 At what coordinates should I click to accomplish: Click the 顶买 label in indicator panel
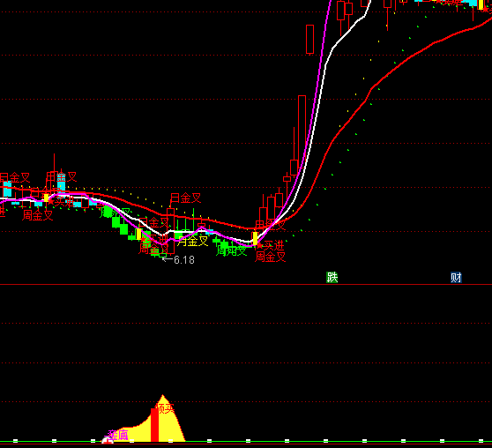tap(166, 408)
